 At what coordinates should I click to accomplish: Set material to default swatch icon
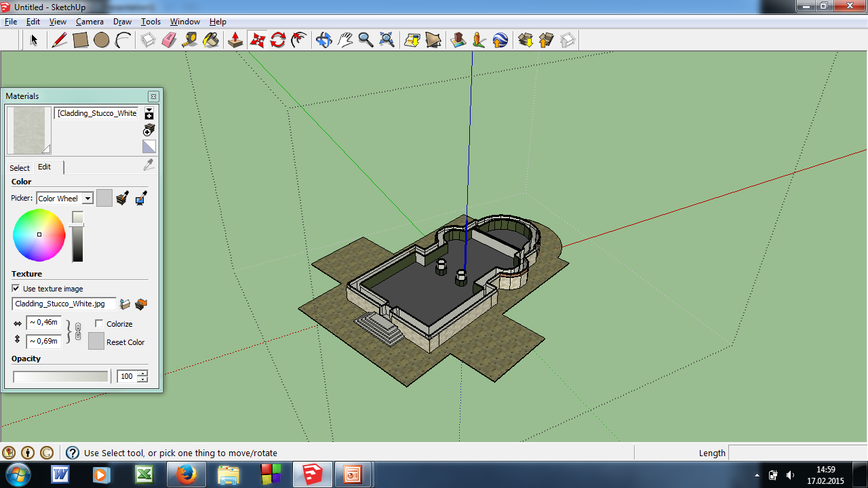pos(149,146)
